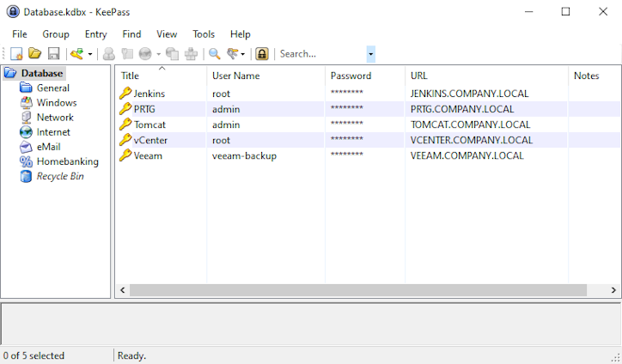The height and width of the screenshot is (364, 622).
Task: Click the KeePass lock icon in title bar
Action: [x=13, y=11]
